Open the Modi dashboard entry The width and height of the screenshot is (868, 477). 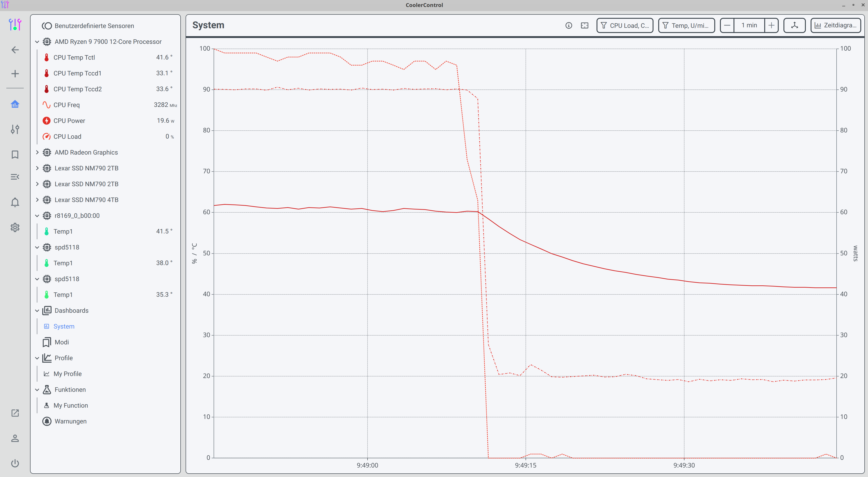[x=62, y=342]
